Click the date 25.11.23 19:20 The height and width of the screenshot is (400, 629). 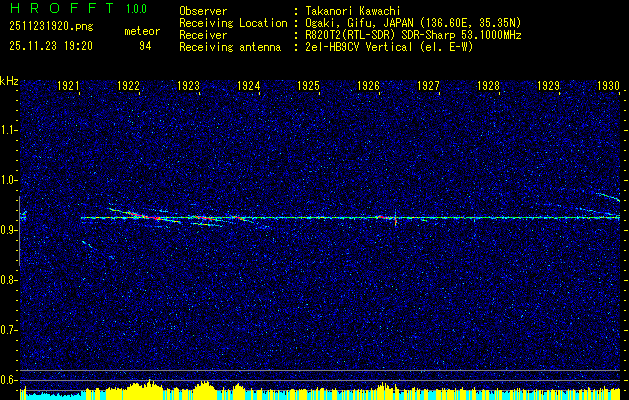(51, 46)
